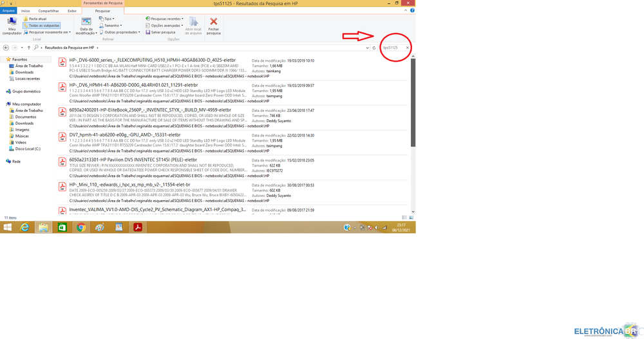The image size is (644, 339).
Task: Clear the tps51125 search text
Action: [x=407, y=48]
